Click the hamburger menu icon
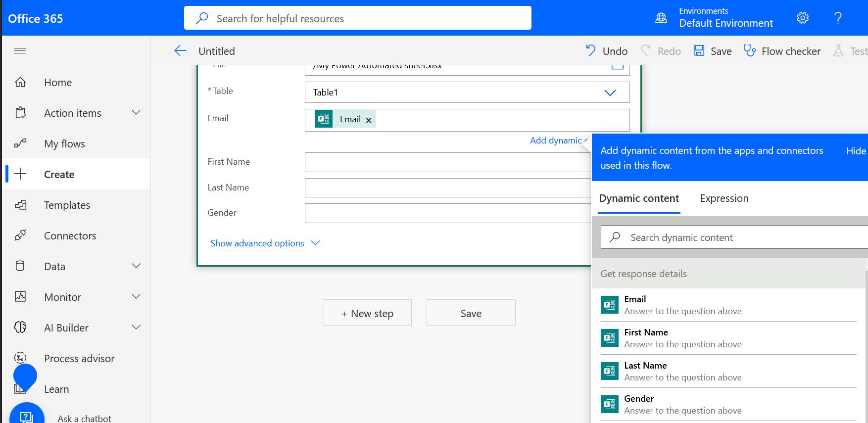Viewport: 868px width, 423px height. (x=20, y=51)
